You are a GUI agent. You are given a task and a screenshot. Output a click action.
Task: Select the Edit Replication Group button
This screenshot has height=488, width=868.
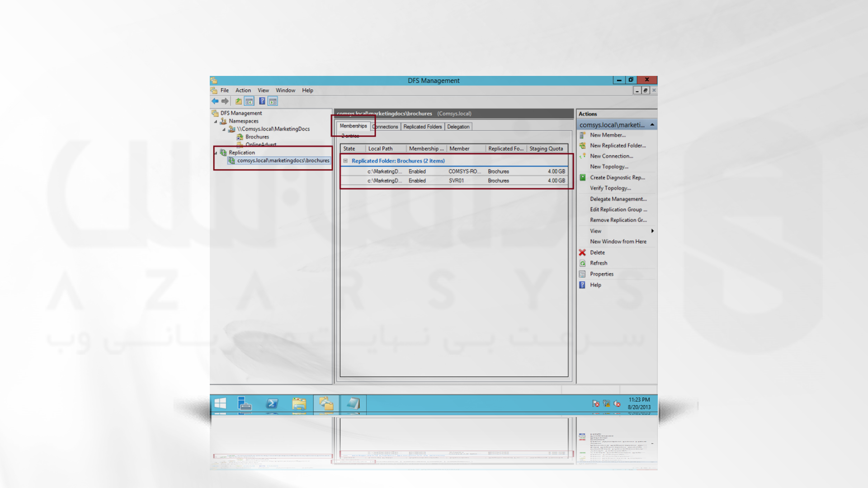(618, 209)
